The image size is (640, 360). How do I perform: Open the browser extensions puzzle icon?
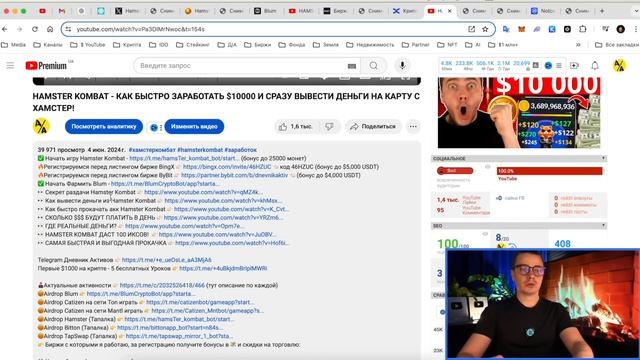582,29
